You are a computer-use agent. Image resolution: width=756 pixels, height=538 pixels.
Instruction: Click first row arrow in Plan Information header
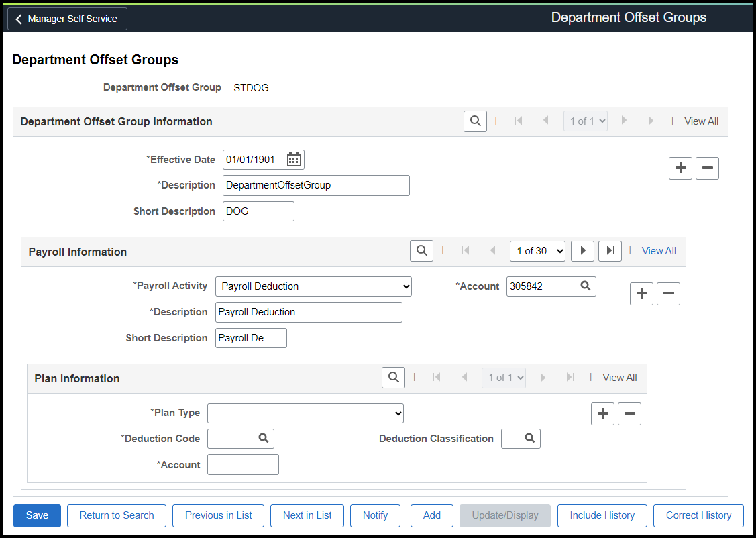tap(437, 378)
